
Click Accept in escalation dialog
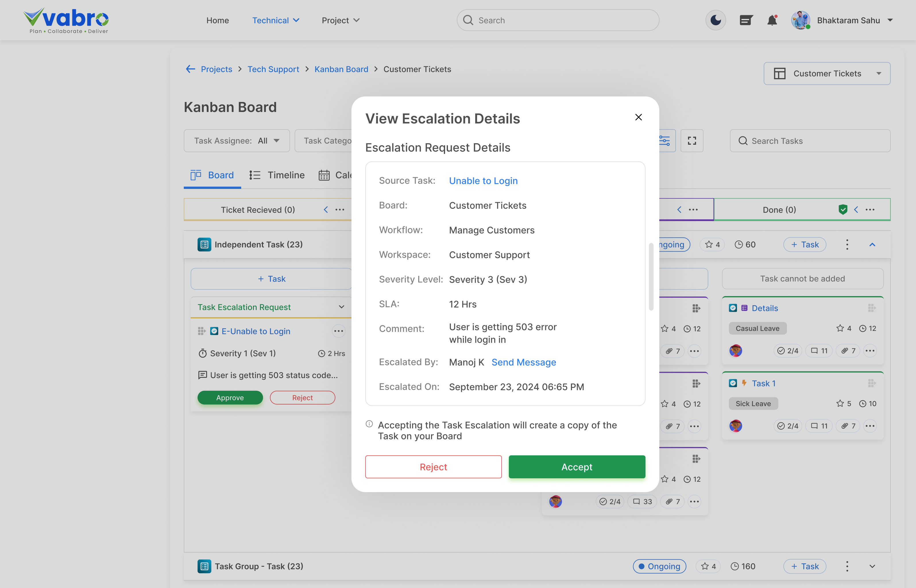coord(577,467)
